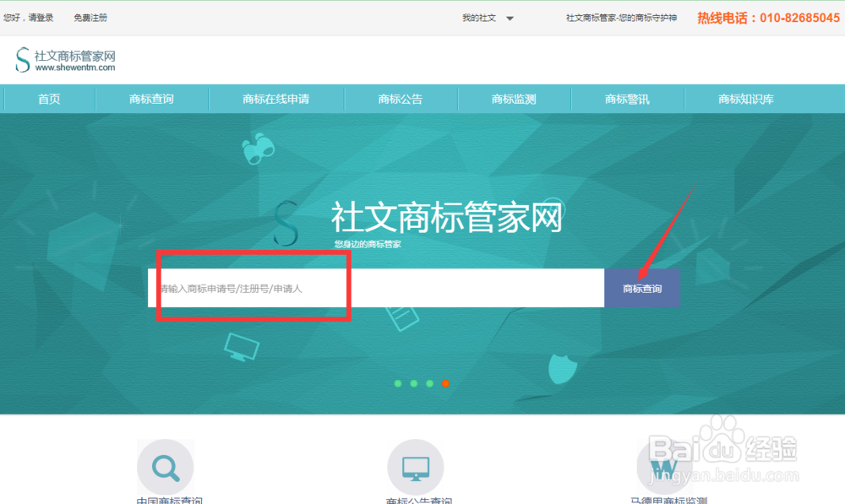Click the blue 商标查询 search button
Viewport: 845px width, 504px height.
pos(642,288)
